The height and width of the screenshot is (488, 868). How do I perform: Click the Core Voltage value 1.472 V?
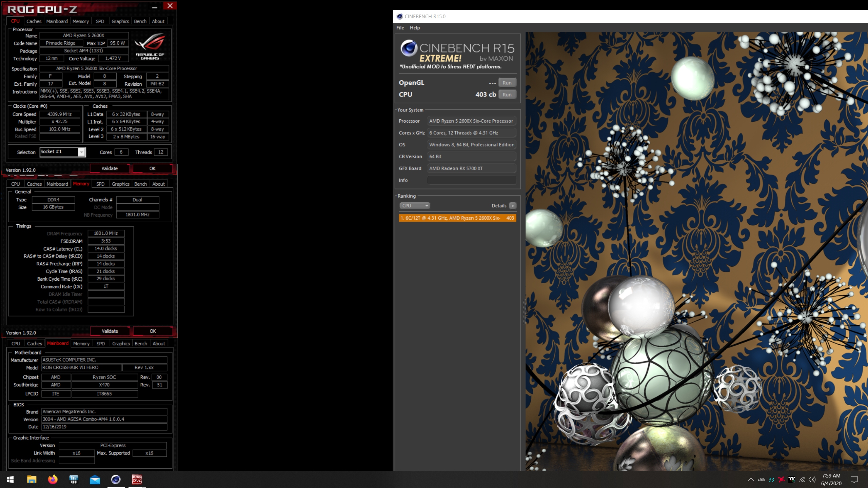tap(113, 58)
